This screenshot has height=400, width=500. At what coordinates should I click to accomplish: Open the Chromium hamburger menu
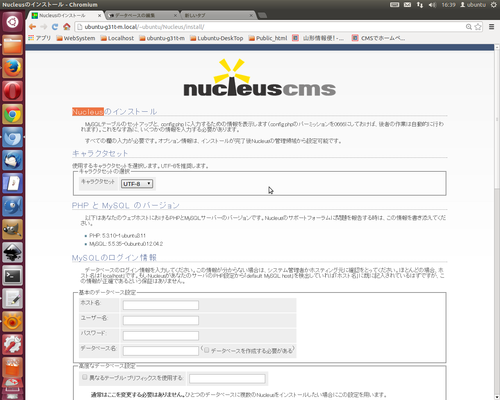(x=491, y=27)
